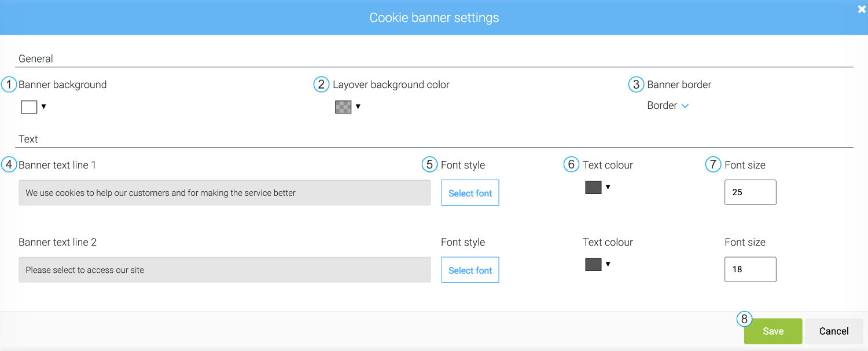Click marker 7 beside Font size
This screenshot has height=351, width=868.
coord(713,164)
